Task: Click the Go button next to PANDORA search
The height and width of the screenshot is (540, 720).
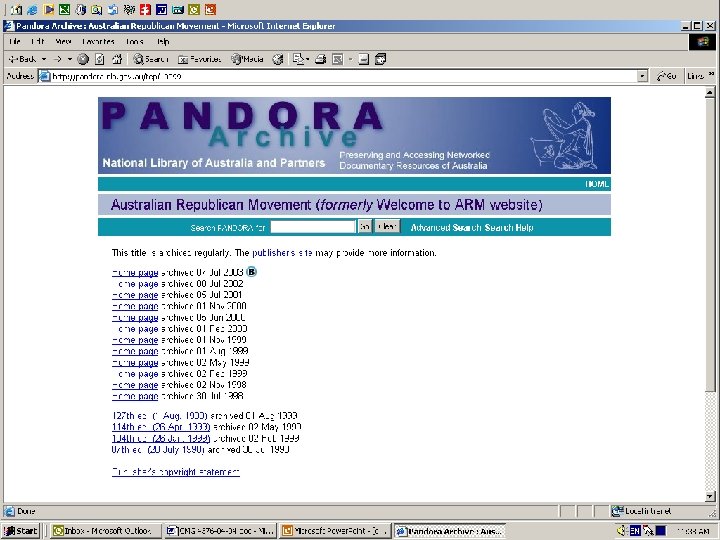Action: 365,227
